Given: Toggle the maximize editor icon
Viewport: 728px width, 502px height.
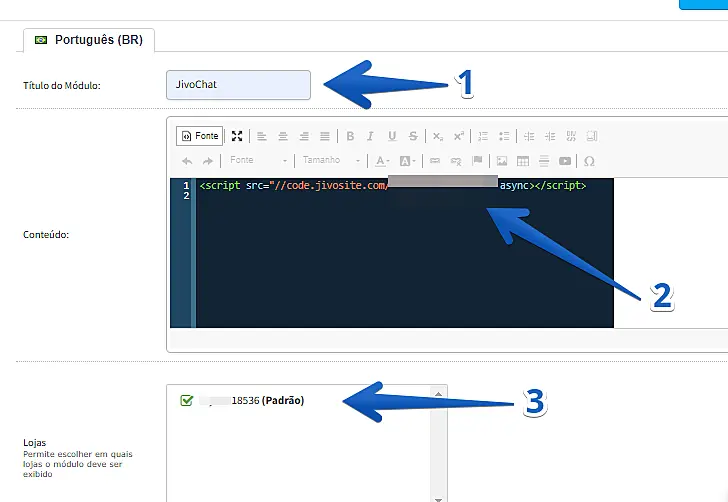Looking at the screenshot, I should click(x=237, y=136).
